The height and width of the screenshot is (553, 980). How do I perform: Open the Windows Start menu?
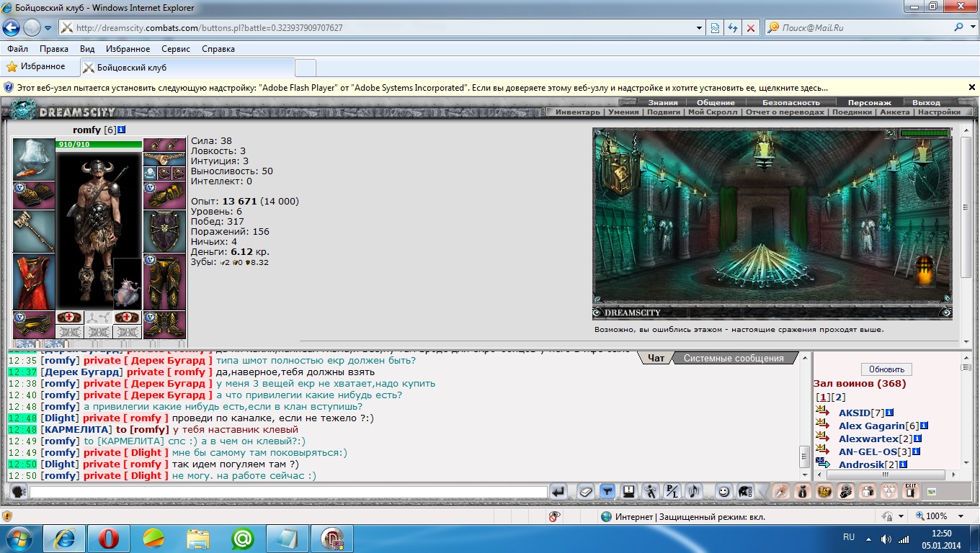[x=19, y=537]
